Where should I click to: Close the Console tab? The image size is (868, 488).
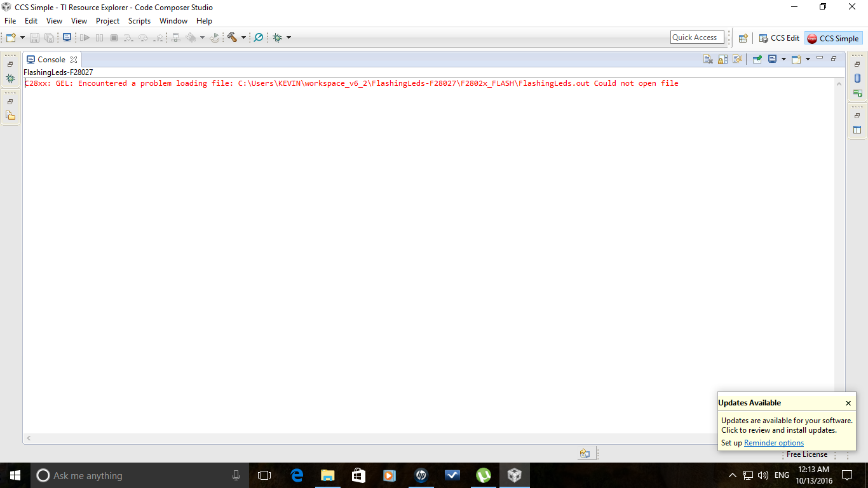point(74,60)
